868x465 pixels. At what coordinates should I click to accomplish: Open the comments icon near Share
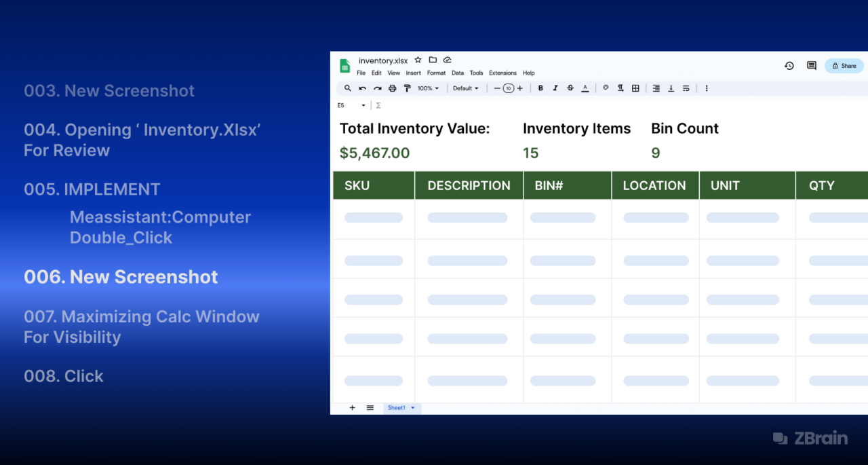coord(811,66)
